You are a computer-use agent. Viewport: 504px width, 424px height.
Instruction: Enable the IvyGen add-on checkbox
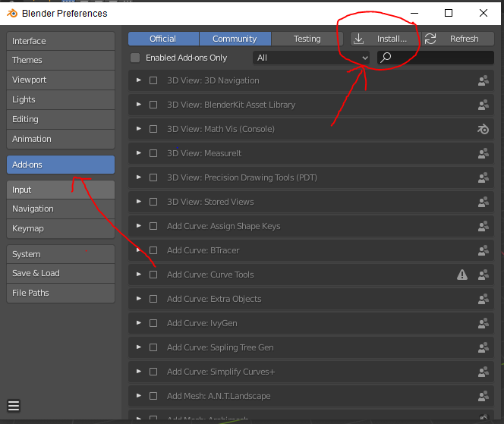click(x=153, y=323)
